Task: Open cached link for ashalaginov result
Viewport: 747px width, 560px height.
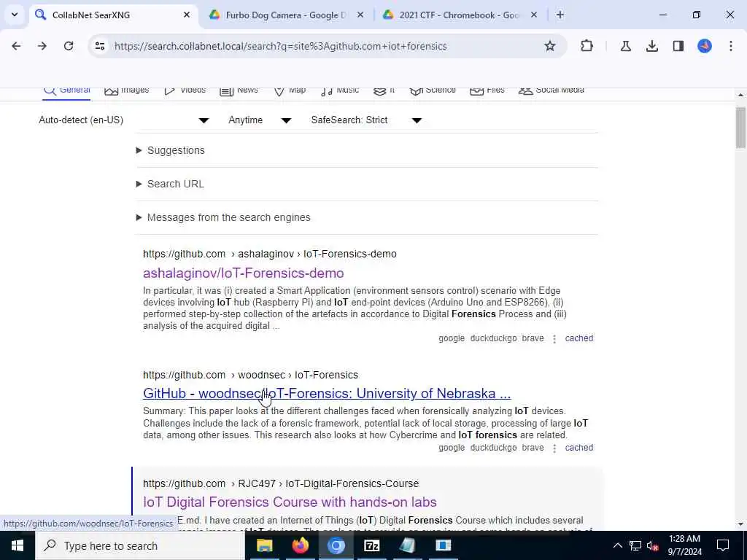Action: 578,338
